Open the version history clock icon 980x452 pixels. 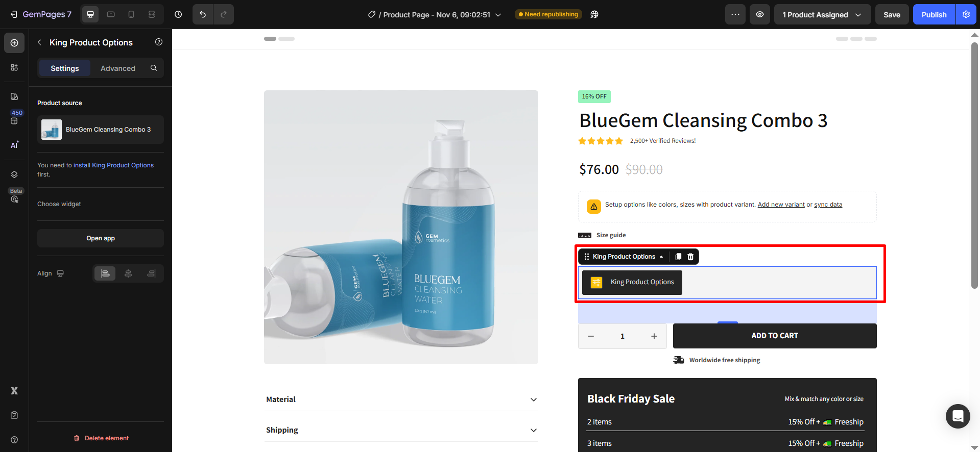[x=178, y=14]
